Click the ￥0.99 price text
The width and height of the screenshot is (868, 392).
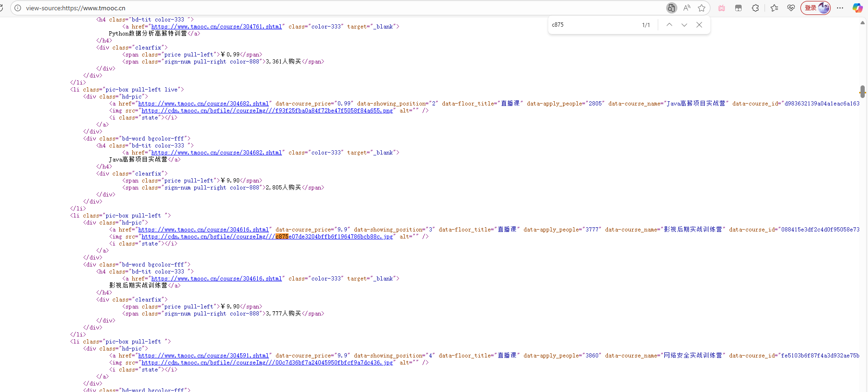tap(230, 55)
